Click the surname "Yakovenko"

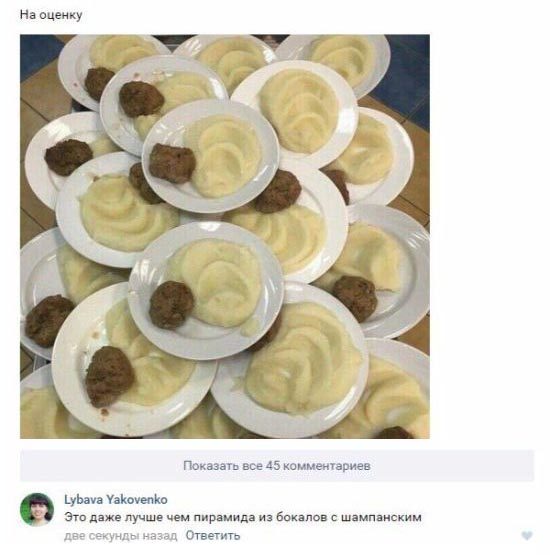tap(137, 499)
